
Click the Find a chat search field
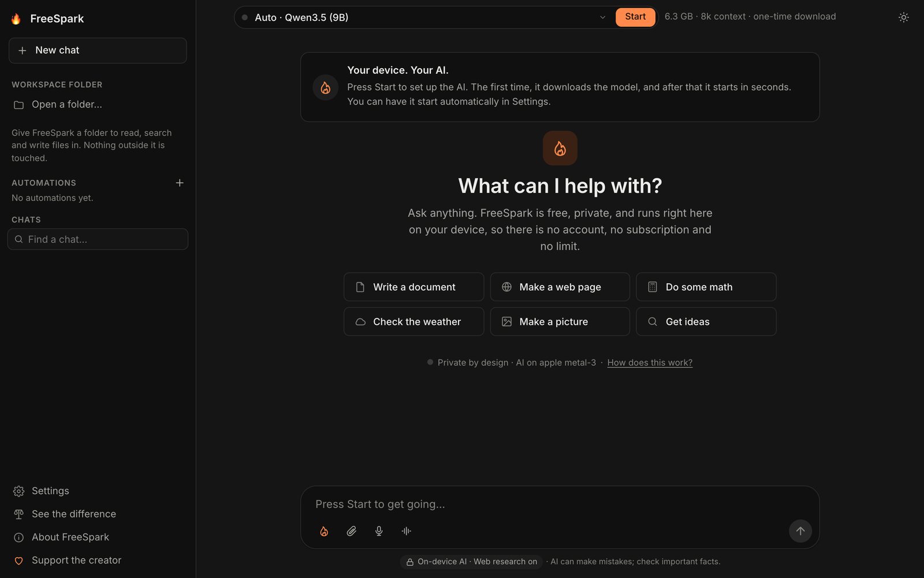(98, 239)
